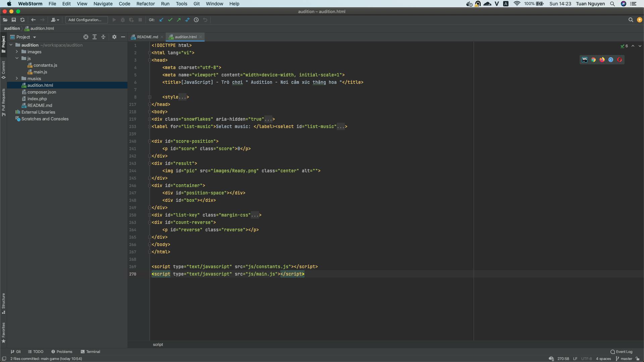Switch to README.md editor tab

pyautogui.click(x=147, y=37)
